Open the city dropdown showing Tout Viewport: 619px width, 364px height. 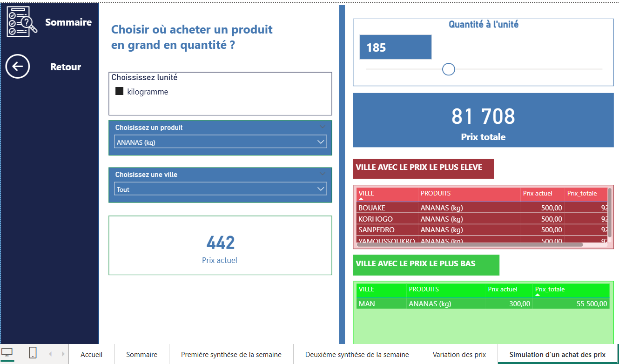(x=221, y=189)
